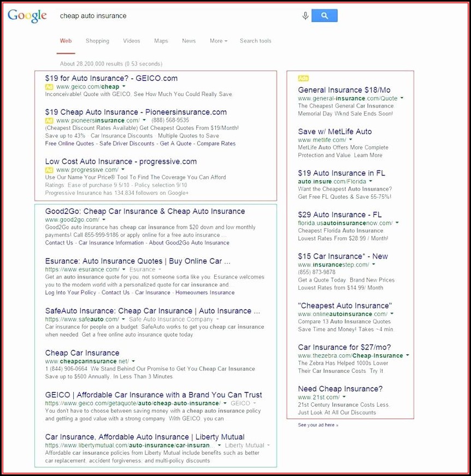Click 'Safe Auto Insurance Company' label
471x476 pixels.
pos(171,319)
